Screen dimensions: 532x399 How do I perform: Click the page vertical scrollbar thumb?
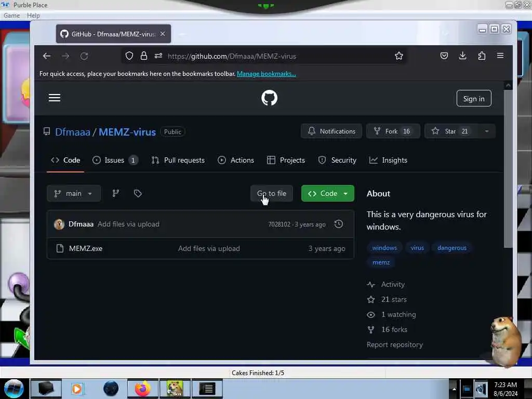click(x=508, y=170)
